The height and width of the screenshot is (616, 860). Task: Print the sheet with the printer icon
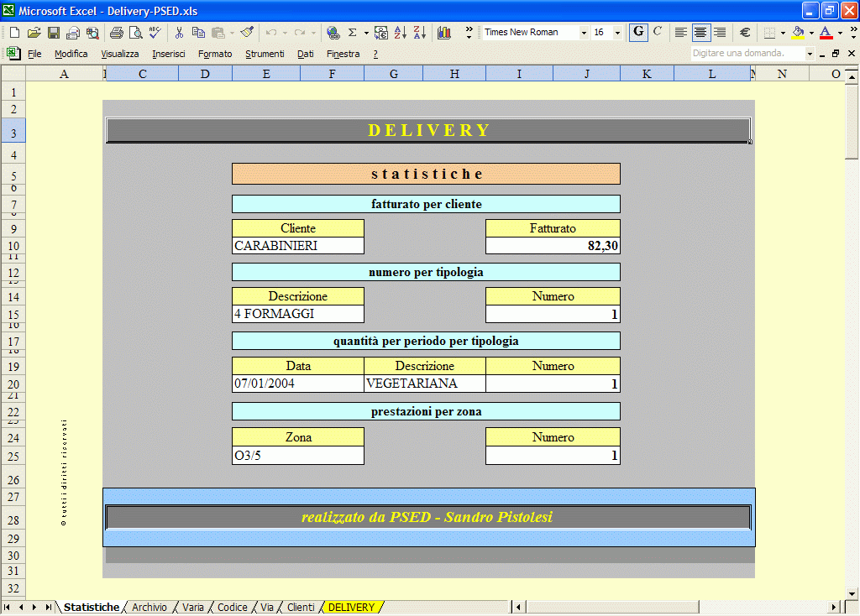point(116,33)
